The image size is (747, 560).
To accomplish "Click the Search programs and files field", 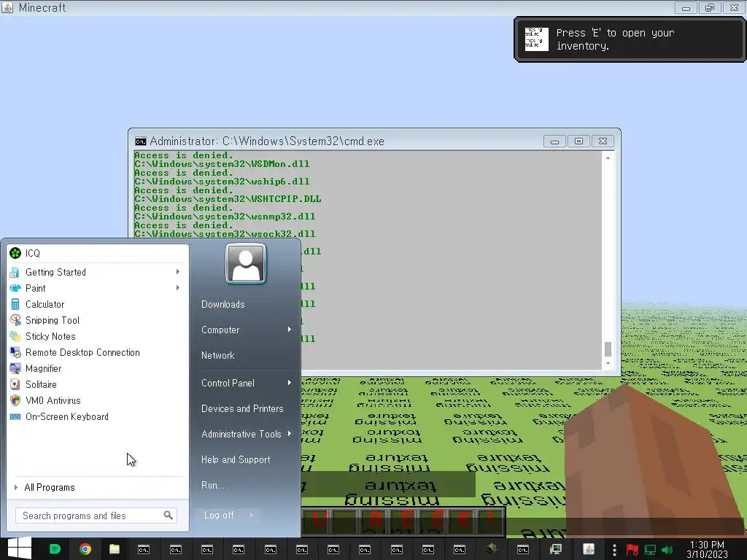I will click(x=96, y=516).
